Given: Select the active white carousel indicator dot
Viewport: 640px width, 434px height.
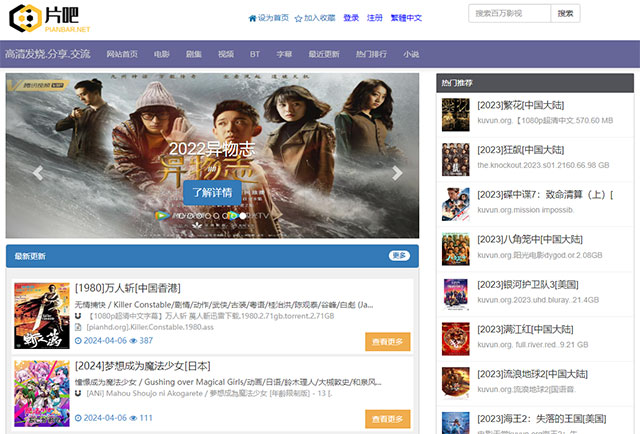Looking at the screenshot, I should click(x=242, y=216).
